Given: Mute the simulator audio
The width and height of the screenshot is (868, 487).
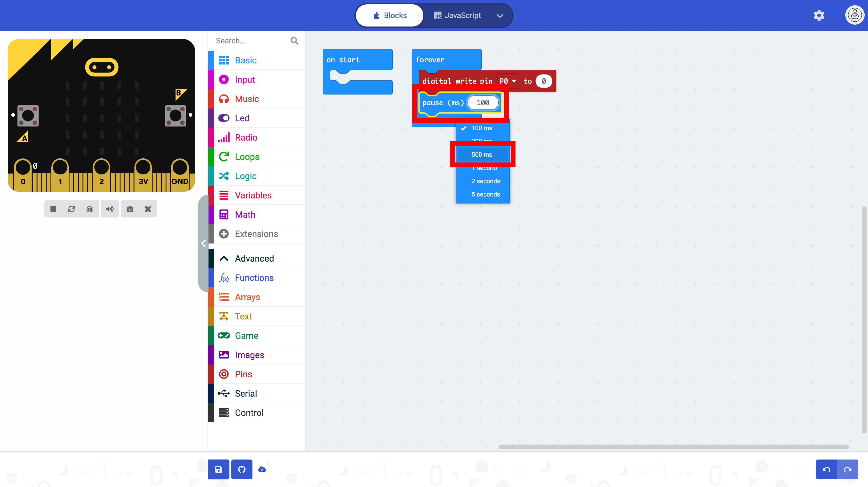Looking at the screenshot, I should tap(109, 209).
